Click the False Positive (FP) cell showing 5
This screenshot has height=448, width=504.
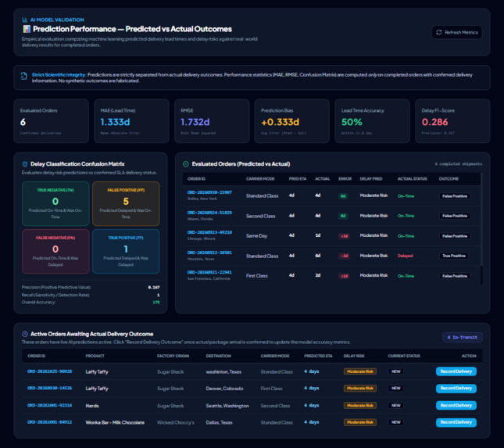tap(126, 203)
